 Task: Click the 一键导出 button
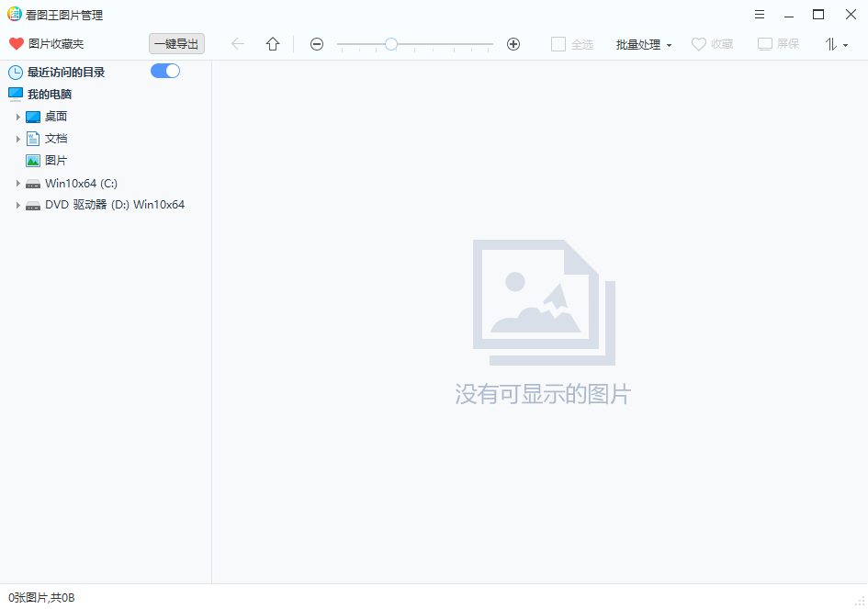pos(175,43)
